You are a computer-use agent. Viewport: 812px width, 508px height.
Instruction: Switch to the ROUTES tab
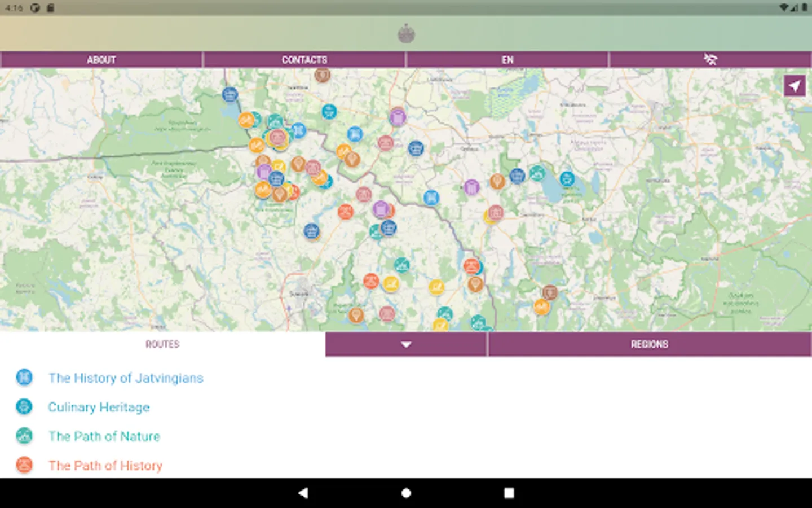coord(162,344)
